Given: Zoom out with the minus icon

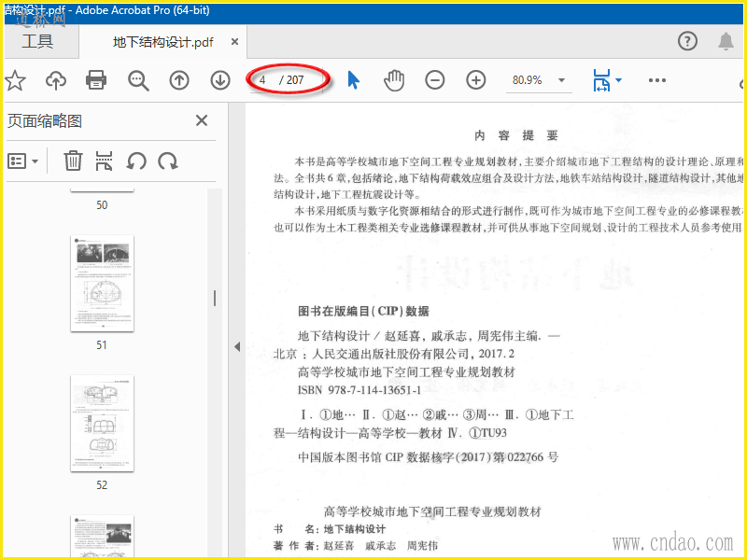Looking at the screenshot, I should coord(435,80).
